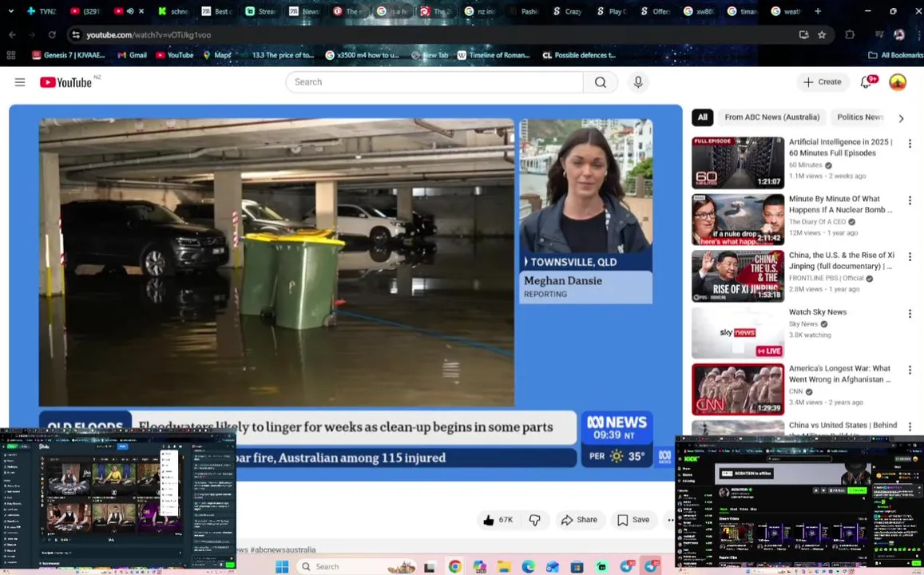This screenshot has height=575, width=924.
Task: Open Maps bookmark
Action: coord(217,55)
